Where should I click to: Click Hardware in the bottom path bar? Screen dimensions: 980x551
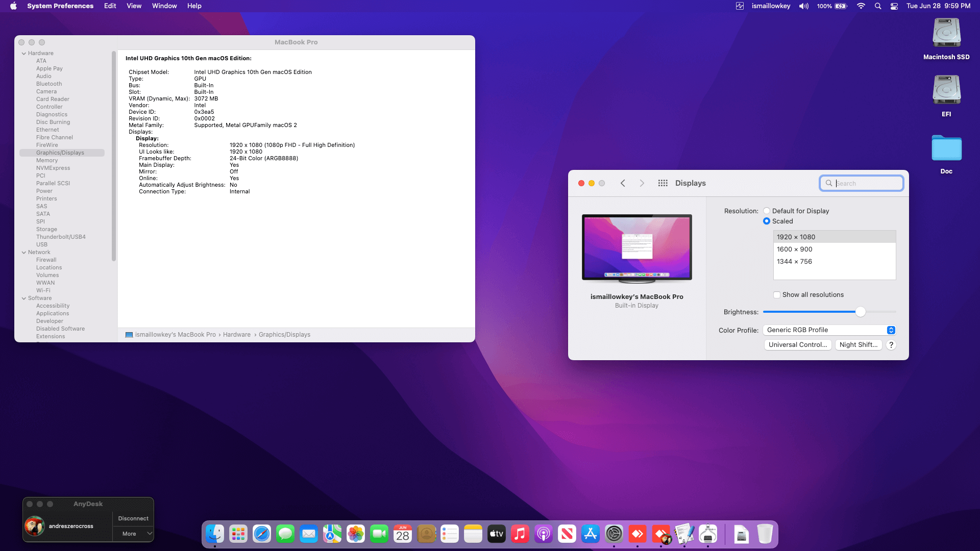click(x=237, y=335)
